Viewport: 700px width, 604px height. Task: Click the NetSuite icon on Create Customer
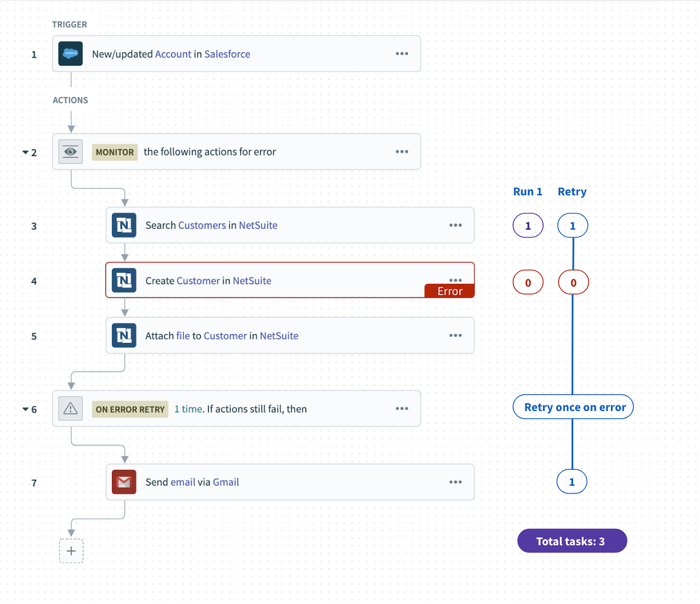tap(124, 280)
